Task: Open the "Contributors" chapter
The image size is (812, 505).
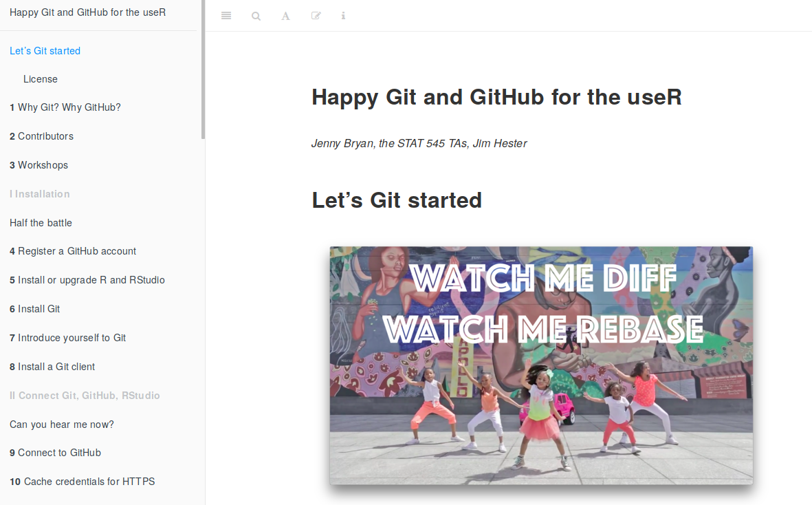Action: tap(41, 136)
